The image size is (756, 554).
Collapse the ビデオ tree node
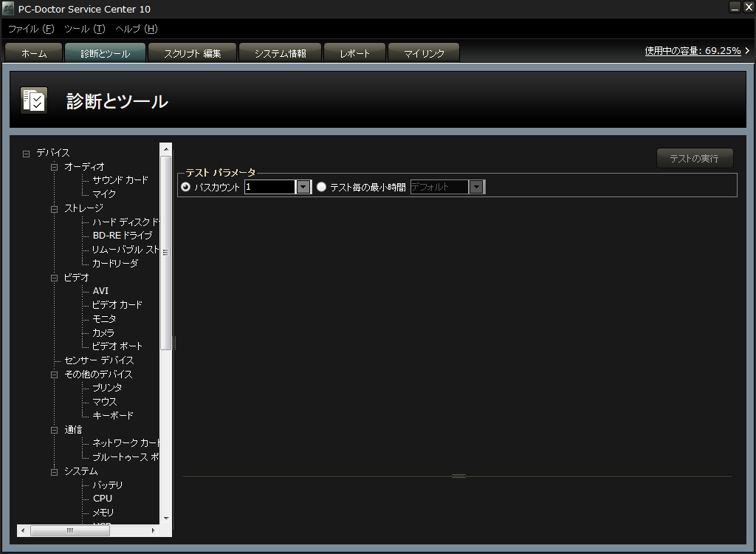54,278
